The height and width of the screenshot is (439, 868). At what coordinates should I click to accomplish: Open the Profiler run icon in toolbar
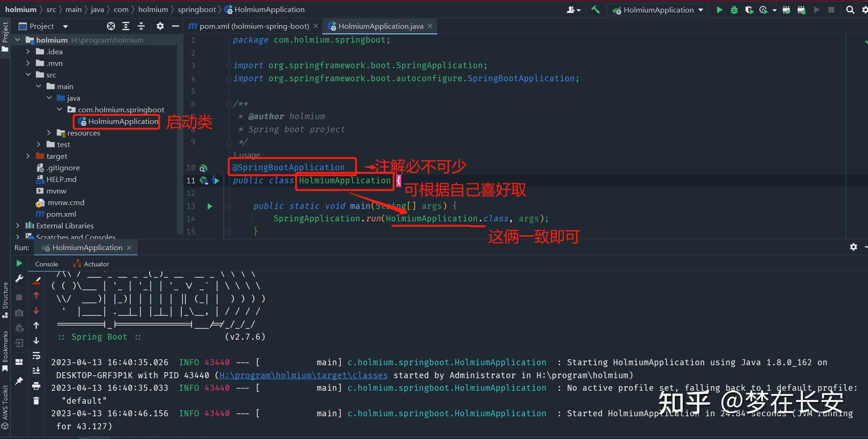(x=763, y=9)
